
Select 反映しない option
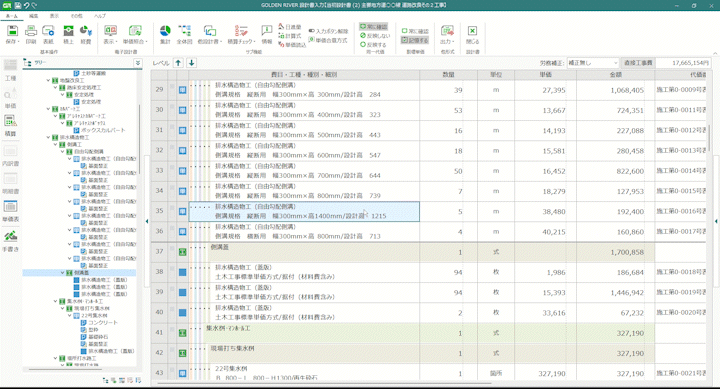tap(375, 35)
